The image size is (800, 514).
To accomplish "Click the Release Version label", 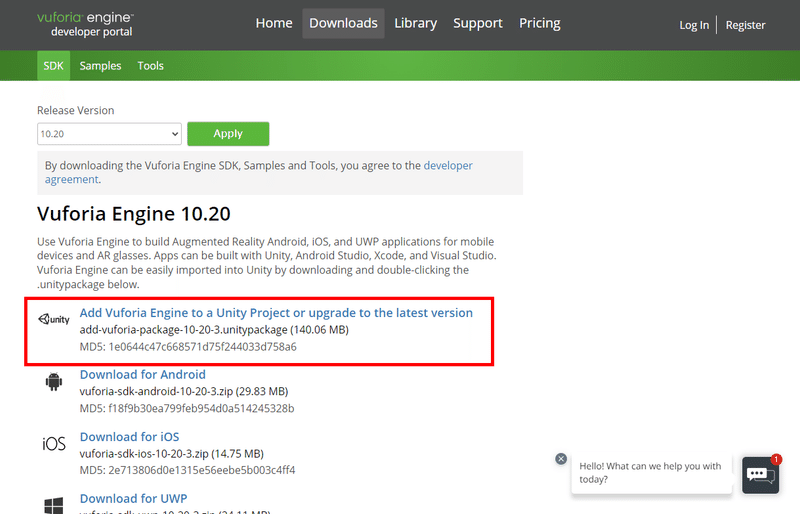I will (76, 110).
